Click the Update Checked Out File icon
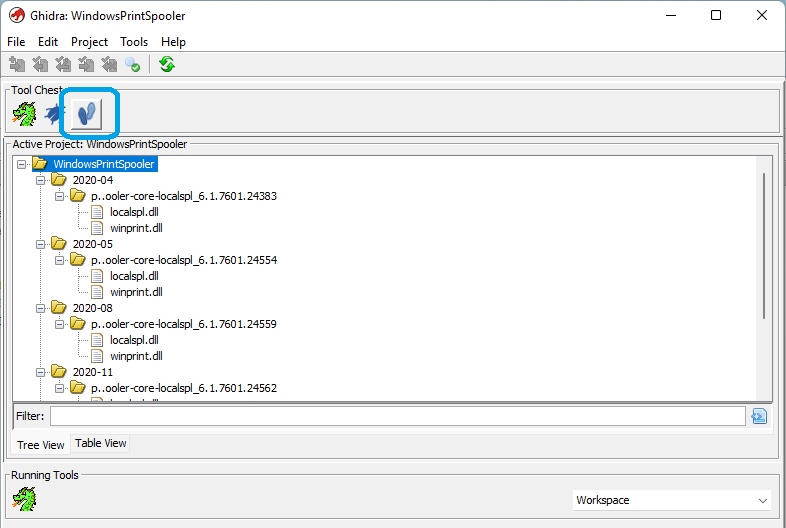The image size is (786, 528). click(63, 65)
